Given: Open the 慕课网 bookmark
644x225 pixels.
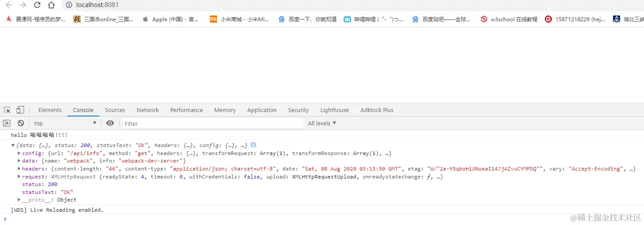Looking at the screenshot, I should pyautogui.click(x=35, y=19).
